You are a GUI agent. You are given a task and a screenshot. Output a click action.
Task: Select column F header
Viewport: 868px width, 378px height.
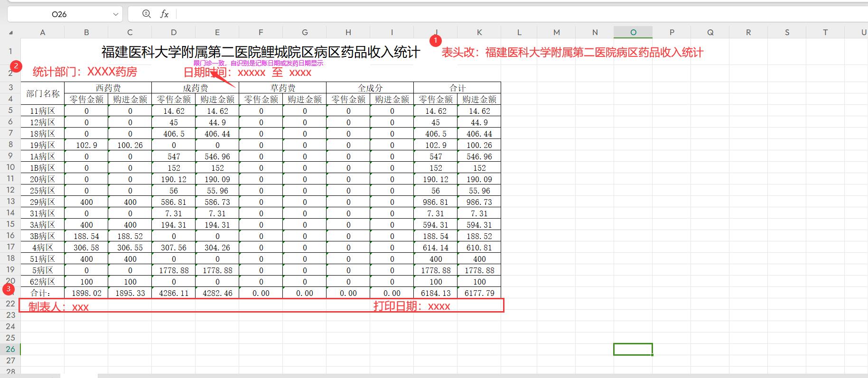tap(261, 32)
